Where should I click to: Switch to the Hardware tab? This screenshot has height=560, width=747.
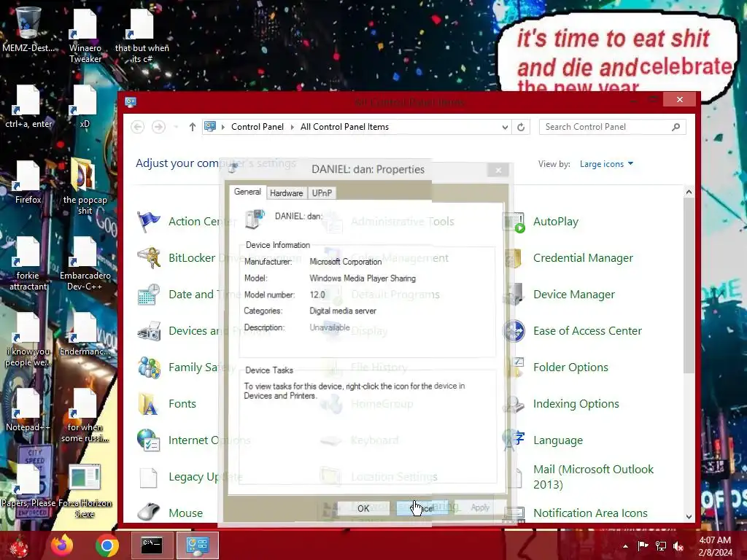coord(286,192)
